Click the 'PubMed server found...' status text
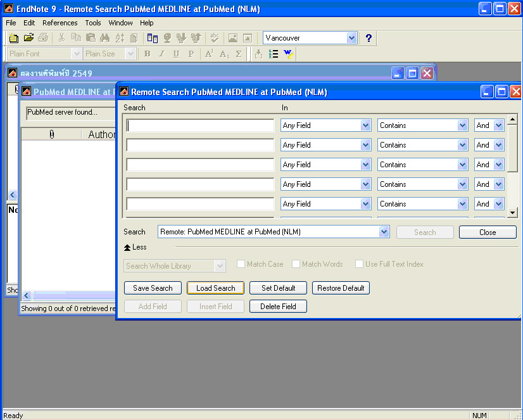The image size is (523, 420). [x=63, y=112]
